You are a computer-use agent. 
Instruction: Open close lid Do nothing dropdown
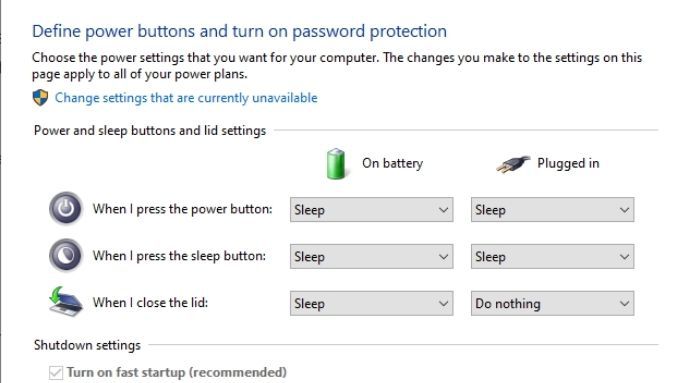tap(552, 304)
